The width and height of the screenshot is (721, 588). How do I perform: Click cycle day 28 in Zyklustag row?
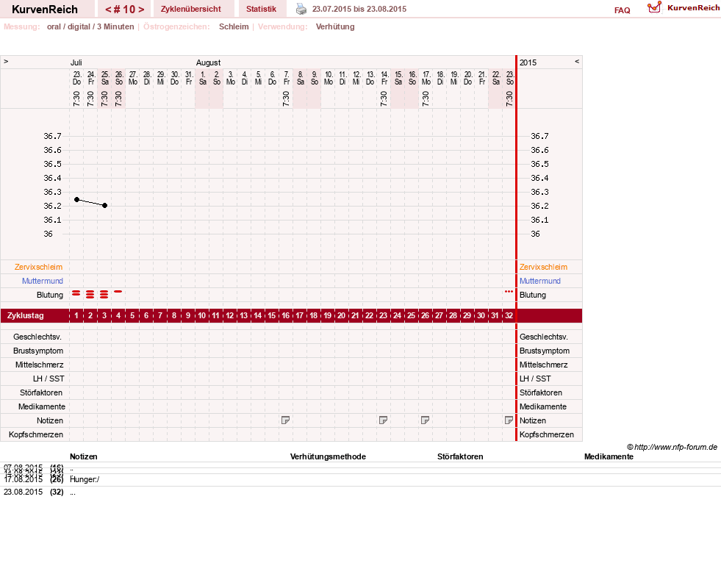tap(453, 316)
